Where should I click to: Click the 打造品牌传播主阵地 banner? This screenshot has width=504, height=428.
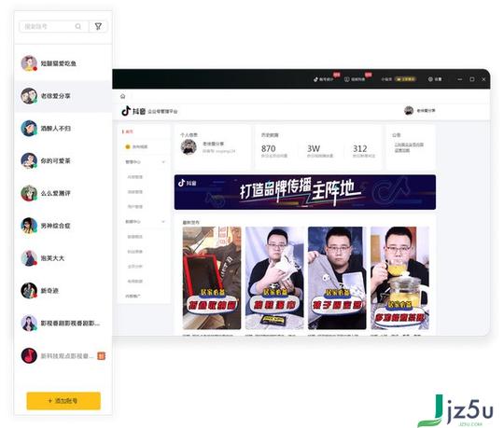(305, 192)
